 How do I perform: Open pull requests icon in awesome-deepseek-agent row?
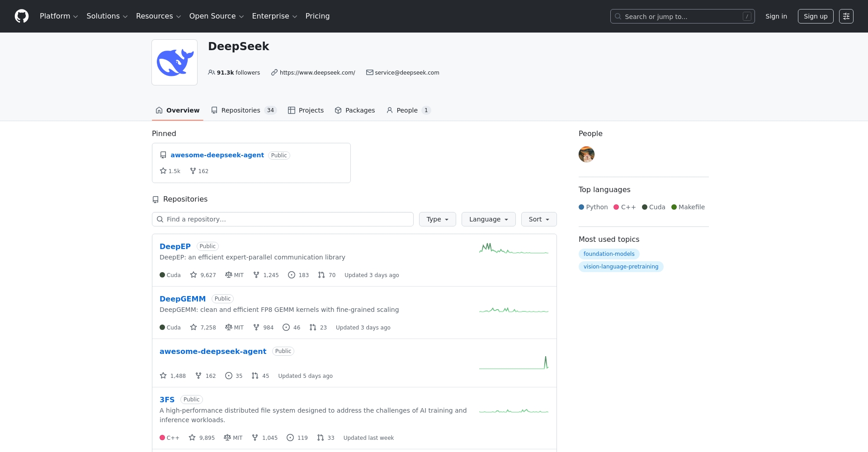(x=255, y=376)
